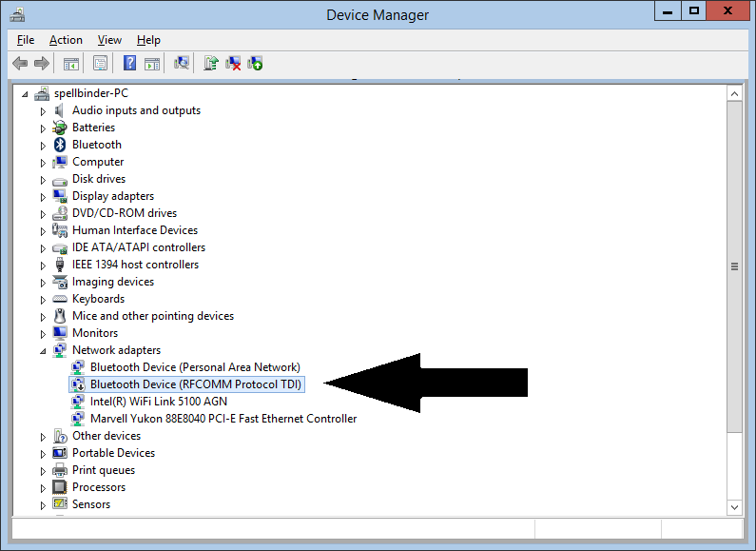The width and height of the screenshot is (756, 551).
Task: Open the View menu
Action: pos(109,40)
